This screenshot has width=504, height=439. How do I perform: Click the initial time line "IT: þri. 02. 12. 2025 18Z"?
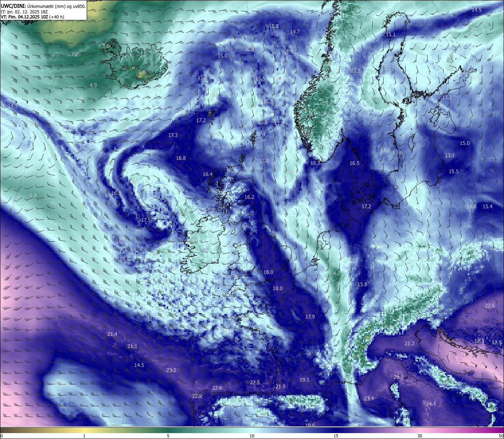24,12
